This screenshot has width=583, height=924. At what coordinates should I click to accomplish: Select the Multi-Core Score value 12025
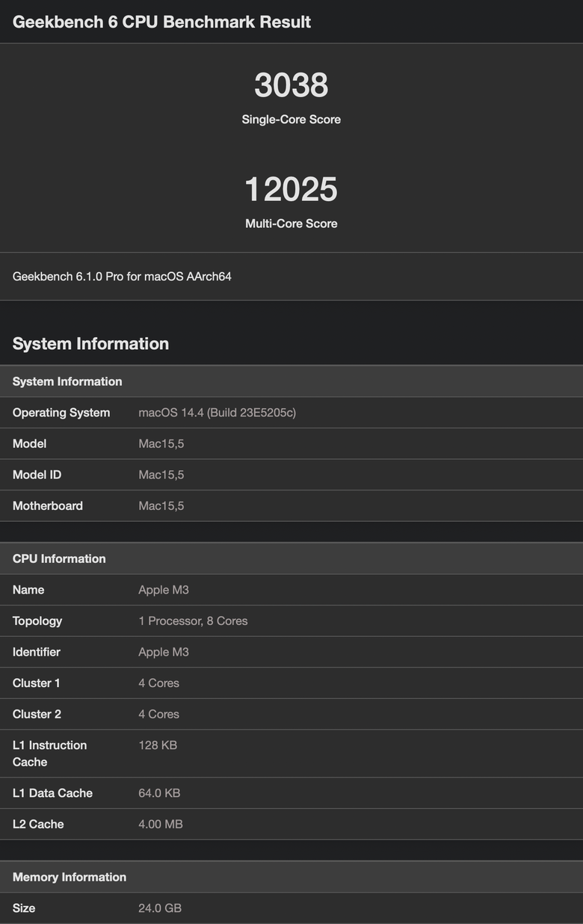tap(291, 189)
